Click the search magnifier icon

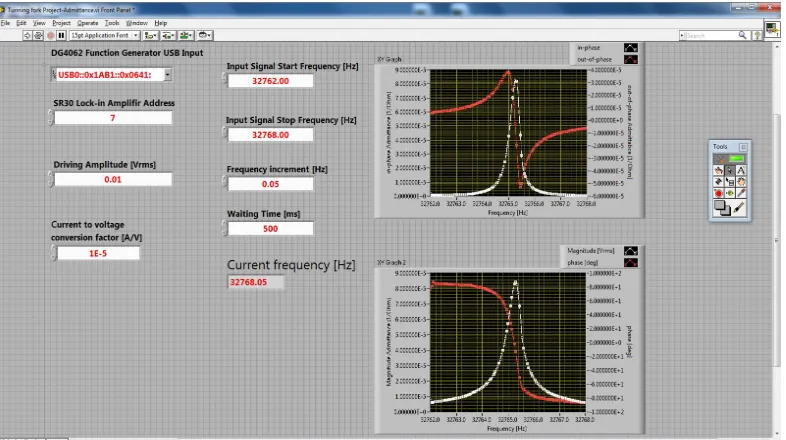pyautogui.click(x=742, y=35)
